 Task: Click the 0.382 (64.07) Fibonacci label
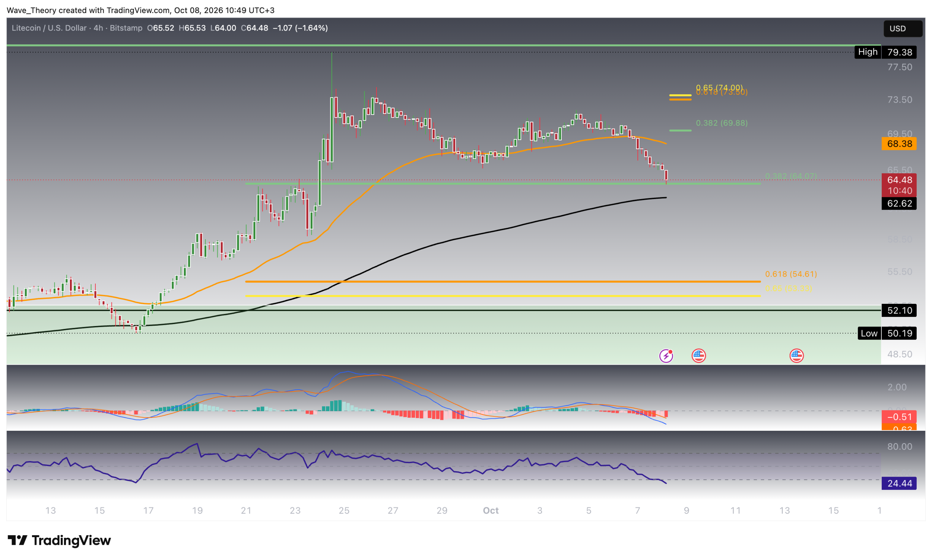tap(791, 176)
